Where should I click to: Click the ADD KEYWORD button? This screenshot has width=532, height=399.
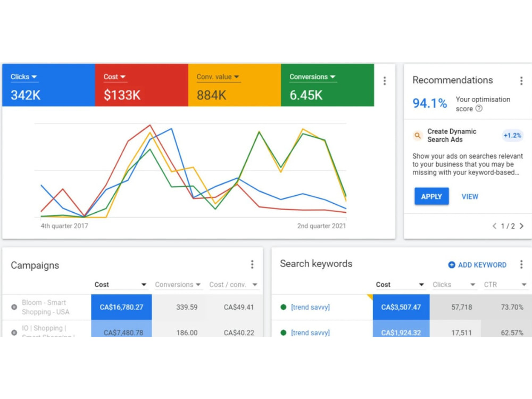477,265
